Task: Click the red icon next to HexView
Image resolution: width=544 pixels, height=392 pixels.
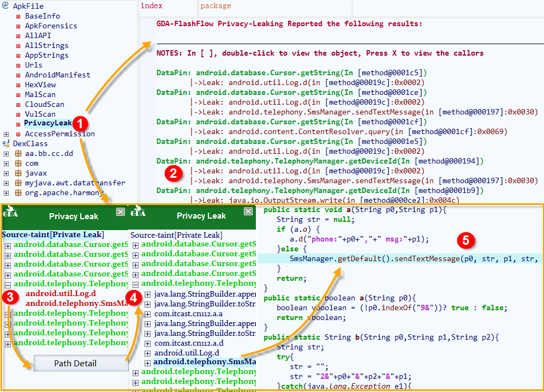Action: [19, 85]
